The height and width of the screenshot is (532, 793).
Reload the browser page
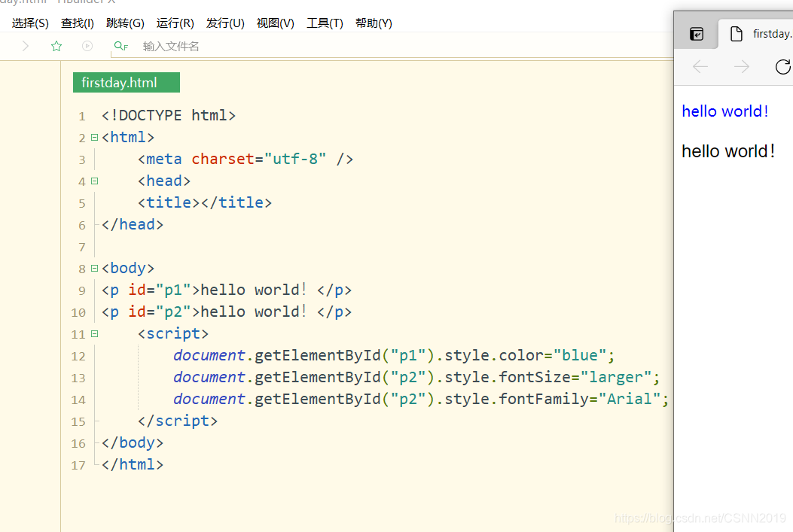[x=782, y=67]
